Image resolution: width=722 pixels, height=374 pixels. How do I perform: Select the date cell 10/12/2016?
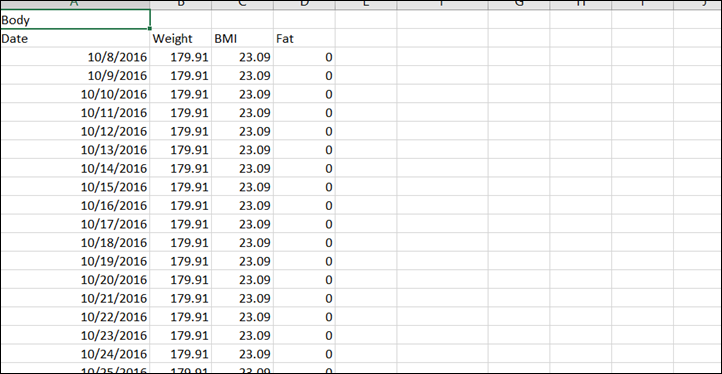(75, 131)
